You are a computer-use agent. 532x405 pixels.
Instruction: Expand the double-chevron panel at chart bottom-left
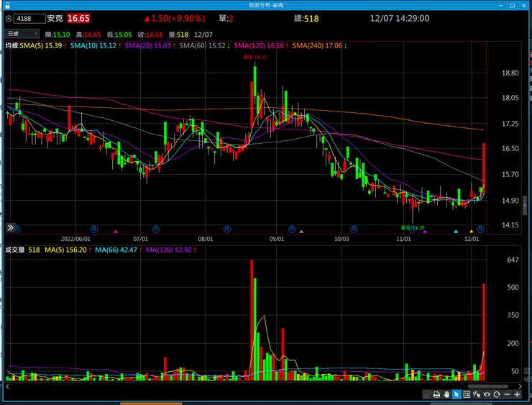(10, 227)
